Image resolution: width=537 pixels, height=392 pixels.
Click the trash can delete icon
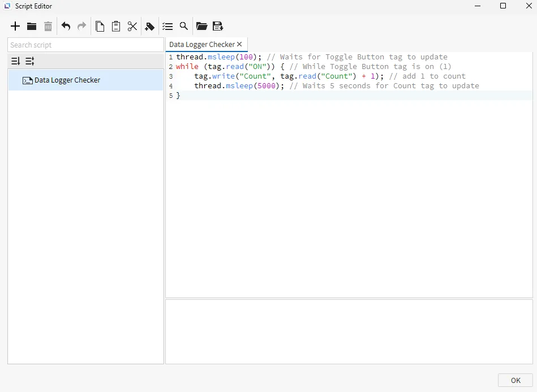click(x=48, y=26)
